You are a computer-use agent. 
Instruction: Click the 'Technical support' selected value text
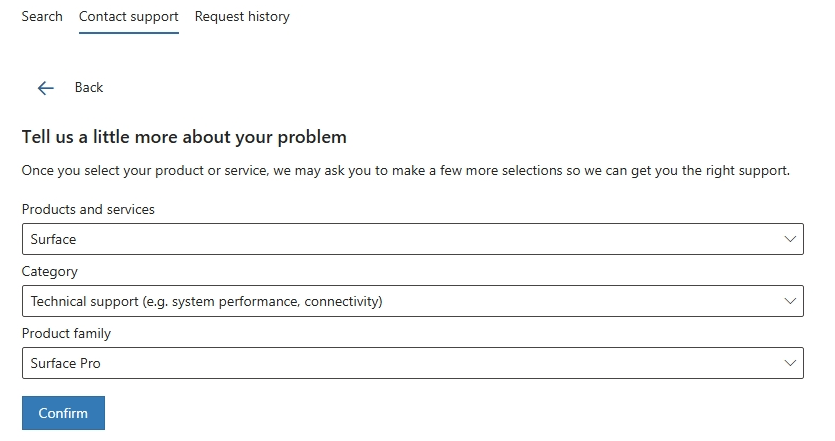click(206, 301)
